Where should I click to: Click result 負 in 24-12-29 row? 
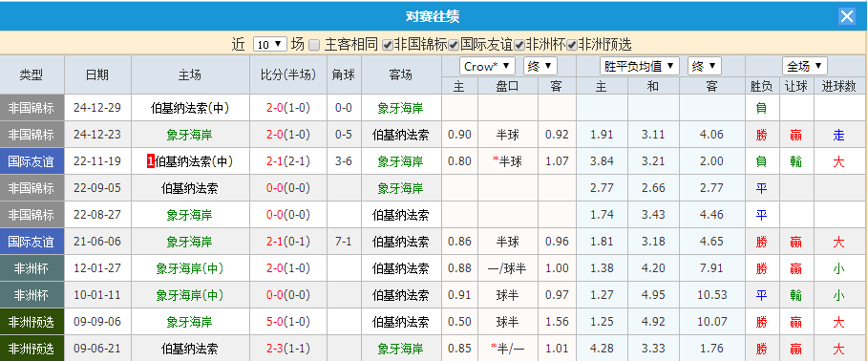click(x=762, y=108)
